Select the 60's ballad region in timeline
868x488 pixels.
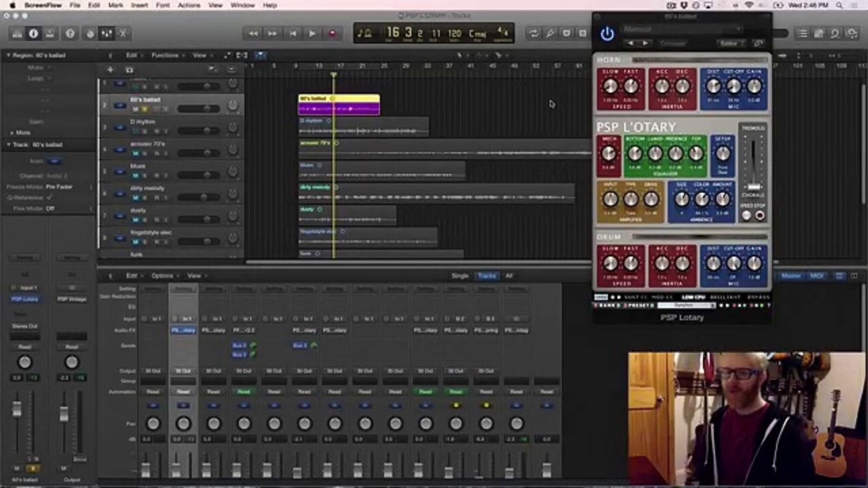pyautogui.click(x=339, y=105)
